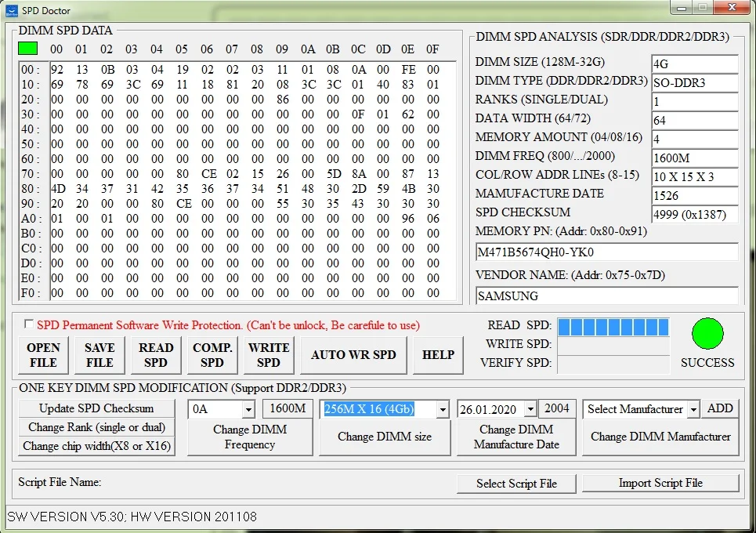Click the READ SPD button

click(x=156, y=355)
